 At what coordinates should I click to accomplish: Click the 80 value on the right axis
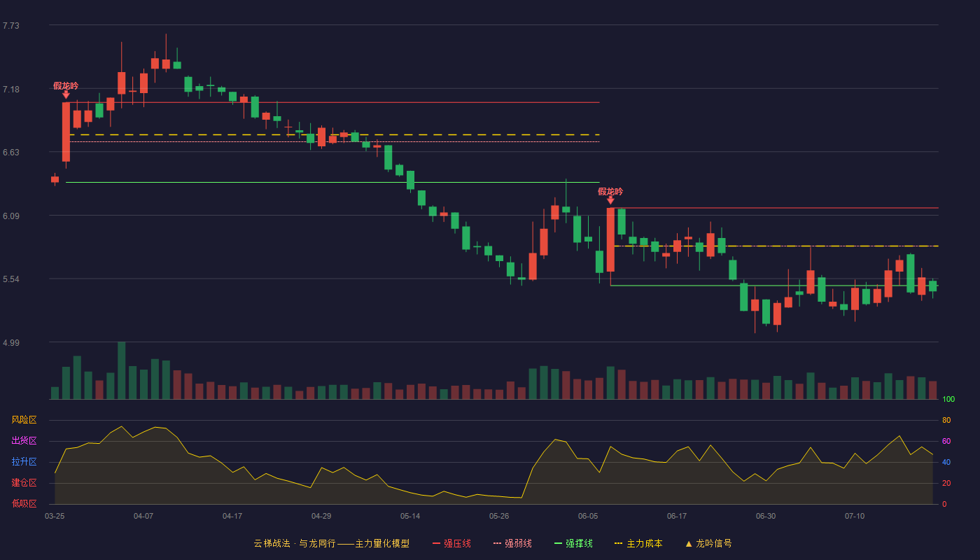tap(946, 420)
